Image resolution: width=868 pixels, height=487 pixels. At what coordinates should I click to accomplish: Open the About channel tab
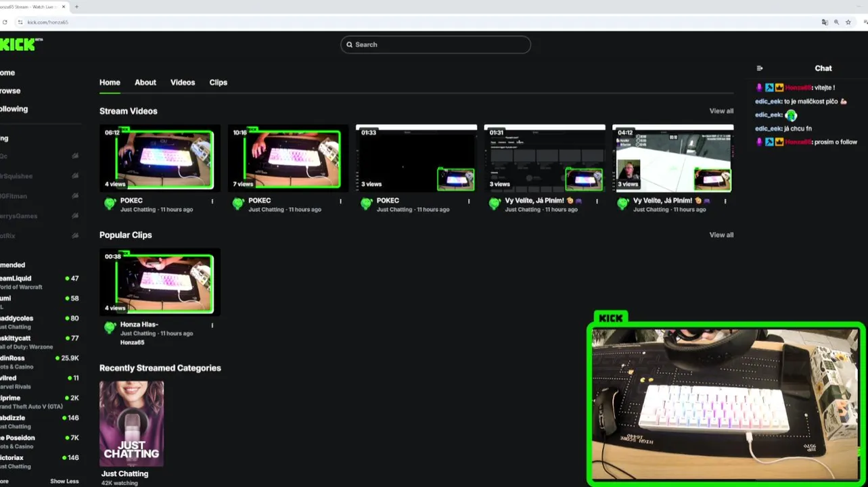pyautogui.click(x=145, y=83)
